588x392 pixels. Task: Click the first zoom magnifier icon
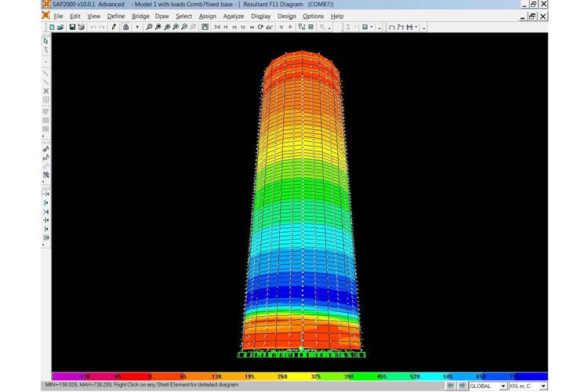pyautogui.click(x=149, y=27)
